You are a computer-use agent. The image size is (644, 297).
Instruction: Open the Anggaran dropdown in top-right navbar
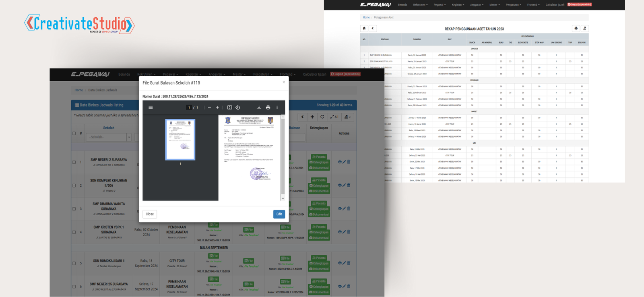[477, 5]
